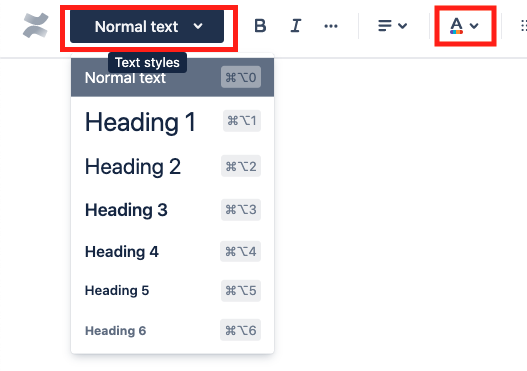Open the text alignment dropdown
This screenshot has width=527, height=371.
click(392, 26)
